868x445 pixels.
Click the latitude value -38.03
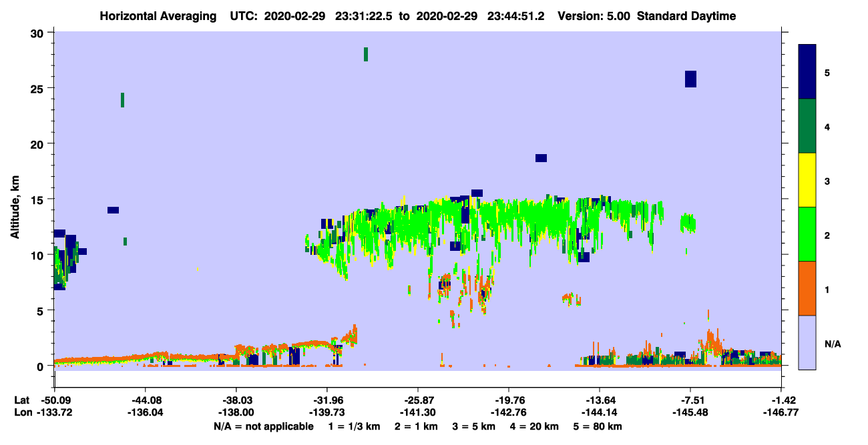236,400
